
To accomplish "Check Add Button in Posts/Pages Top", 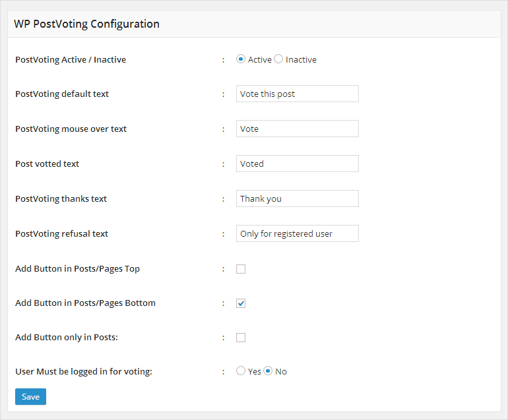I will pyautogui.click(x=241, y=269).
